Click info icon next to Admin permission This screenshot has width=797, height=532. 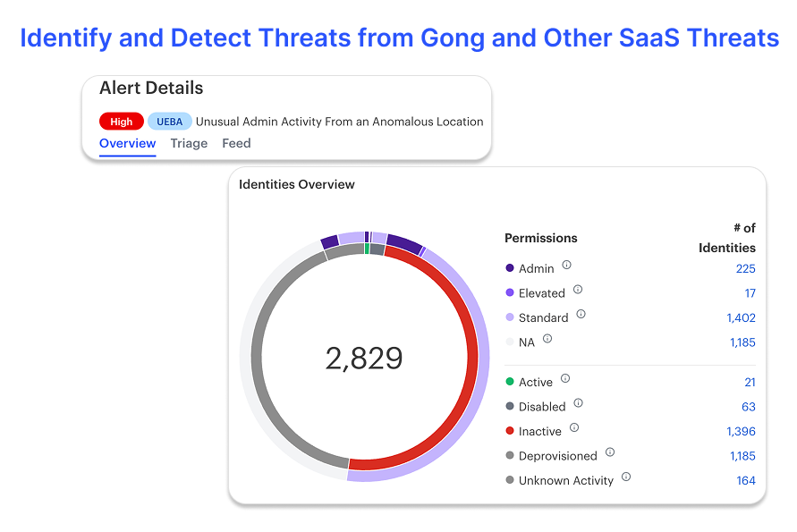(566, 266)
